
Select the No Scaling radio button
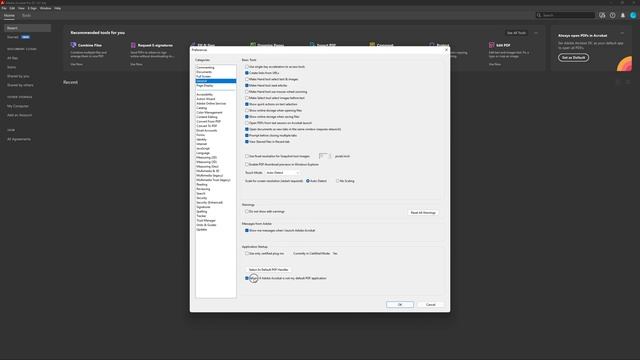pos(337,181)
